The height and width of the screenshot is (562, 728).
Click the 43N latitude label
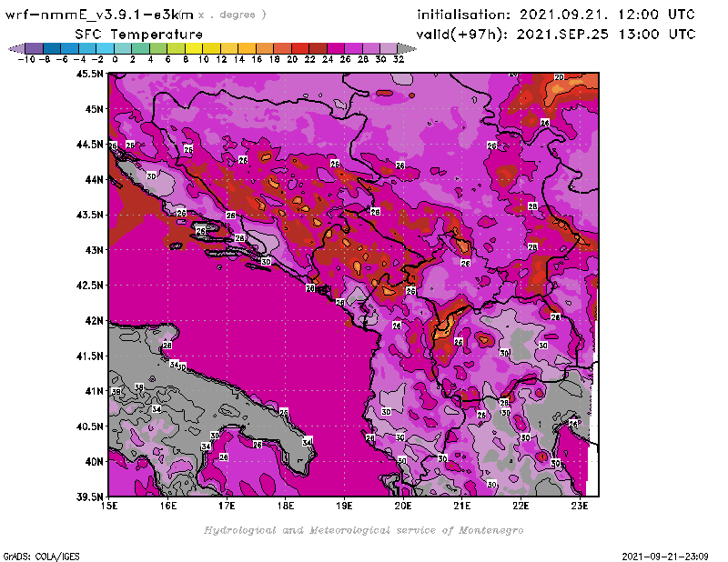(95, 250)
